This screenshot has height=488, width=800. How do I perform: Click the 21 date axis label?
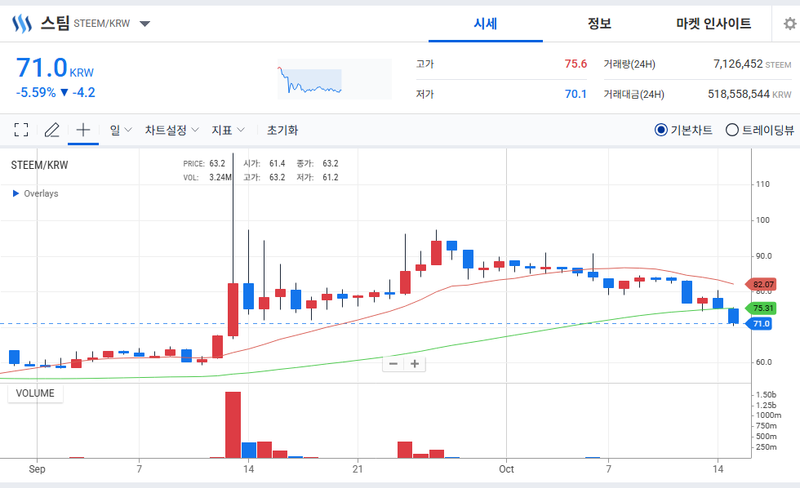pyautogui.click(x=358, y=469)
